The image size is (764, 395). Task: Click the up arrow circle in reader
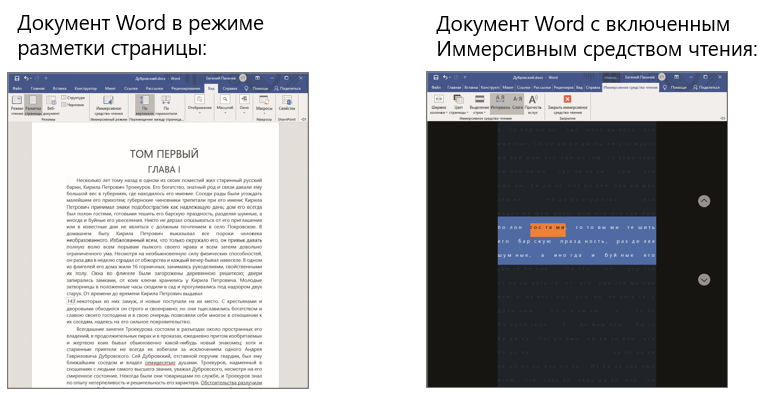point(704,201)
